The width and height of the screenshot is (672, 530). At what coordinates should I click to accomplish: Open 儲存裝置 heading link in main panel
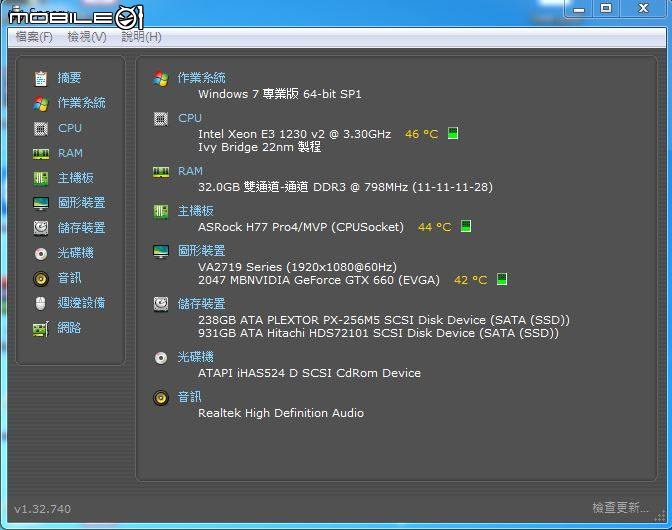tap(201, 304)
